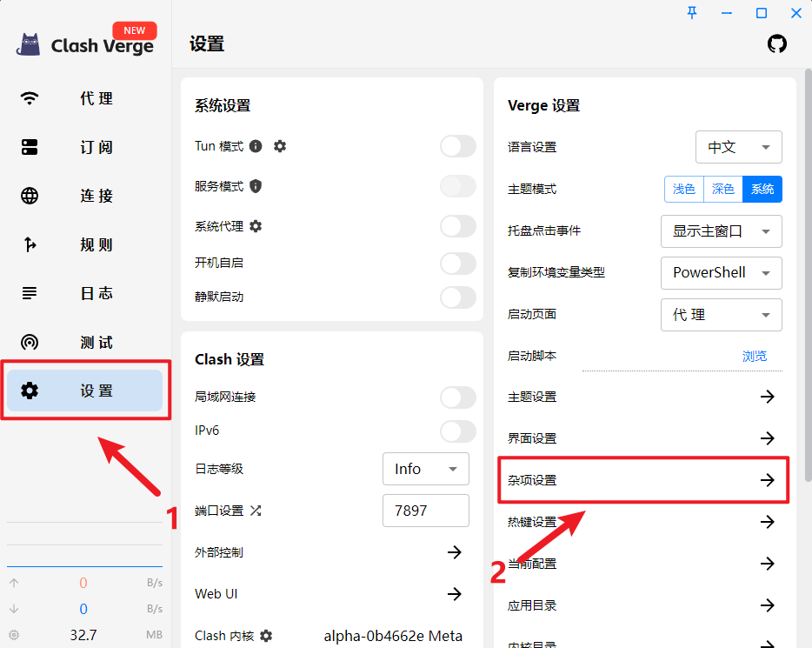Open 日志等级 Info dropdown
This screenshot has width=812, height=648.
pos(426,469)
